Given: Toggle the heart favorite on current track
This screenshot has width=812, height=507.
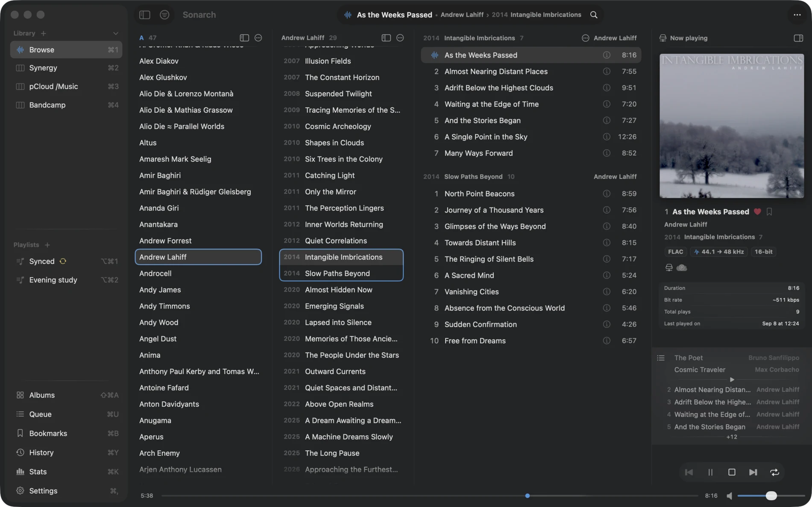Looking at the screenshot, I should [x=757, y=212].
